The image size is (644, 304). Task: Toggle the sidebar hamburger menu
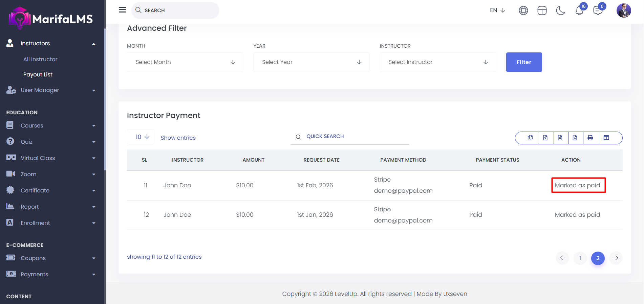pyautogui.click(x=122, y=10)
